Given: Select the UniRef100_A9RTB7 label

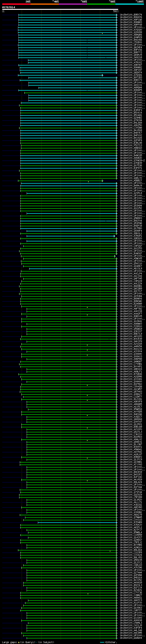Looking at the screenshot, I should [131, 65].
